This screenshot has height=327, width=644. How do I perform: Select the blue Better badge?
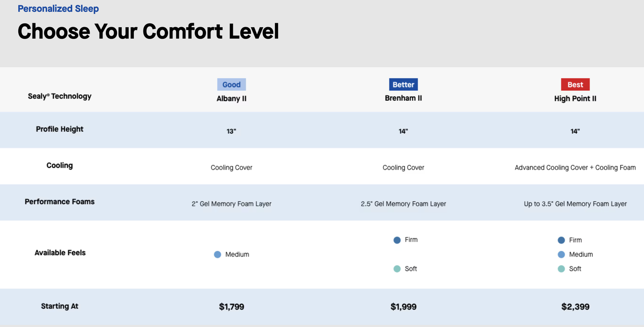(x=403, y=85)
